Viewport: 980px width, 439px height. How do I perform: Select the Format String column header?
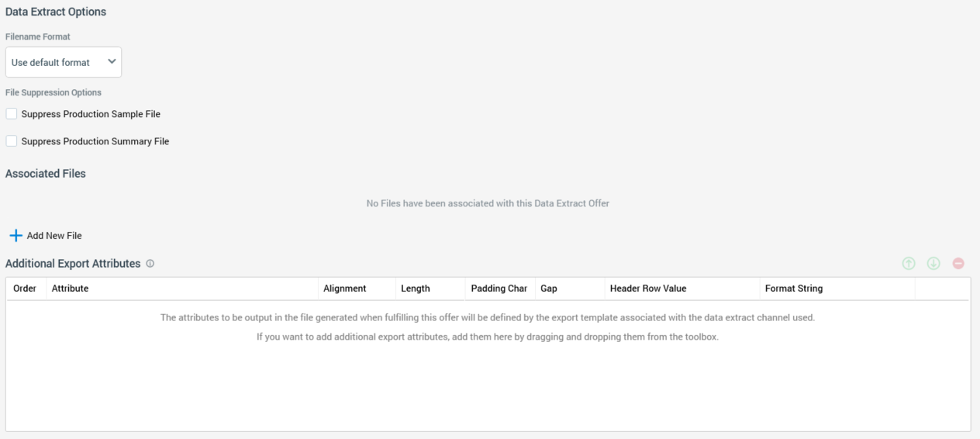[x=794, y=289]
